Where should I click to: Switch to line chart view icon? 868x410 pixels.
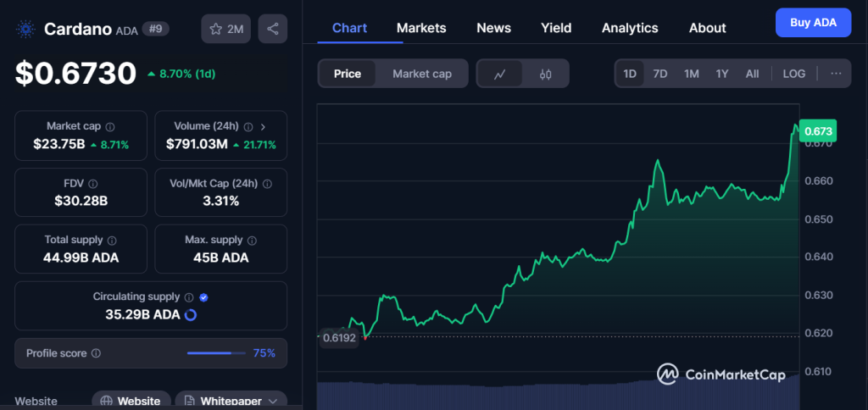pyautogui.click(x=500, y=74)
